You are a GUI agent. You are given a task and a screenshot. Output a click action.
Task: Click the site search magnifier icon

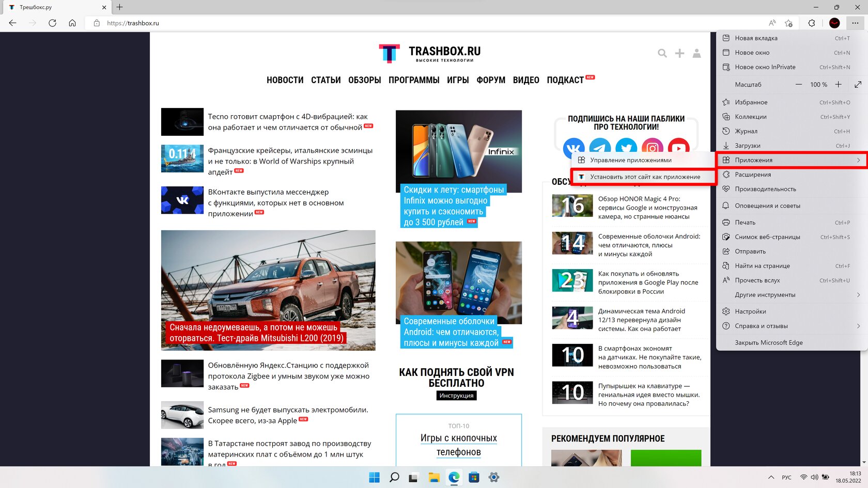tap(662, 53)
